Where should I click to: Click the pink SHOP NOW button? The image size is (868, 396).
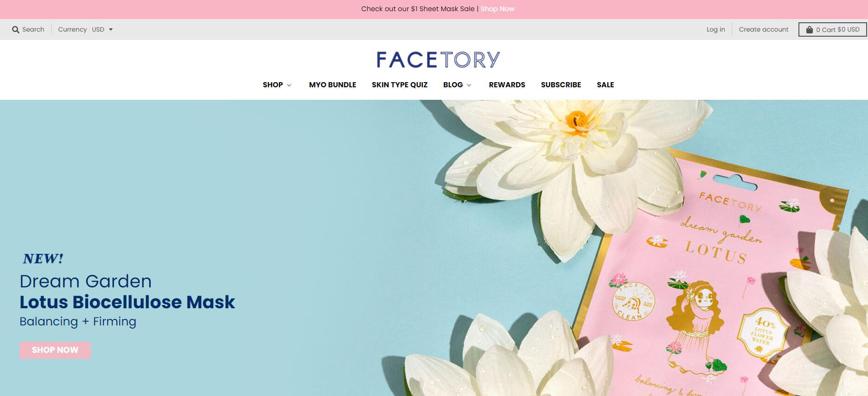click(55, 350)
